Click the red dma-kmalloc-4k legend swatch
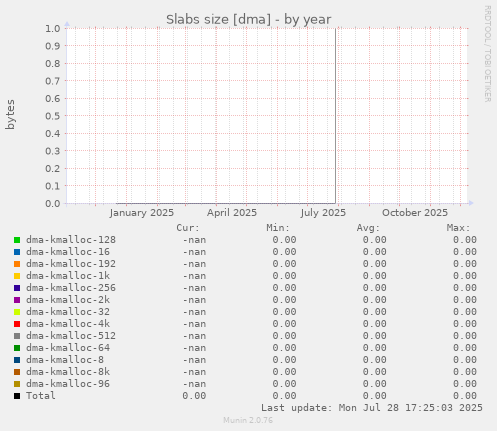497x431 pixels. tap(17, 324)
